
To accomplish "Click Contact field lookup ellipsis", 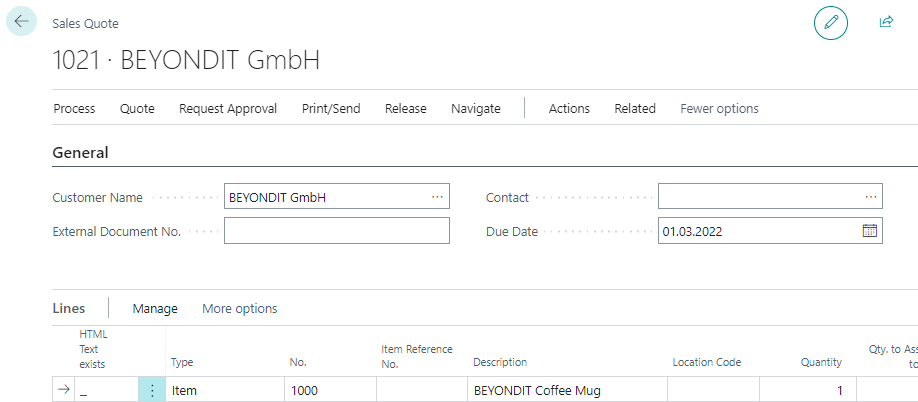I will (x=871, y=198).
